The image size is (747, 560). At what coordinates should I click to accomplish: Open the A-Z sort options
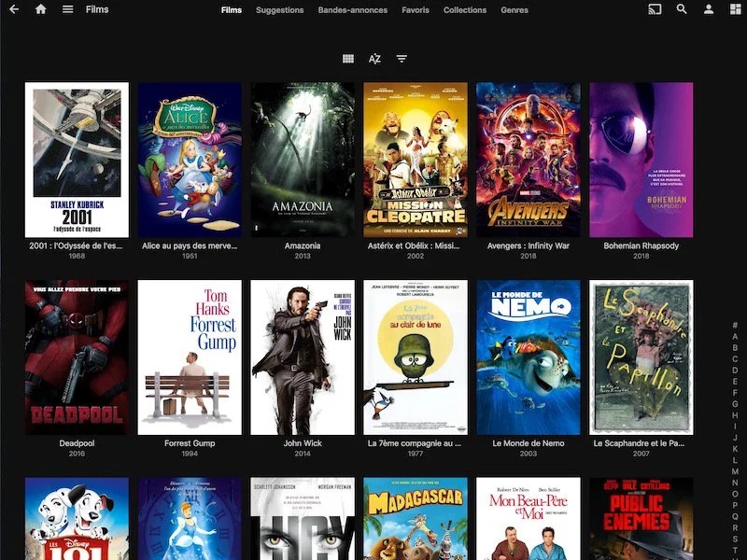[x=375, y=59]
